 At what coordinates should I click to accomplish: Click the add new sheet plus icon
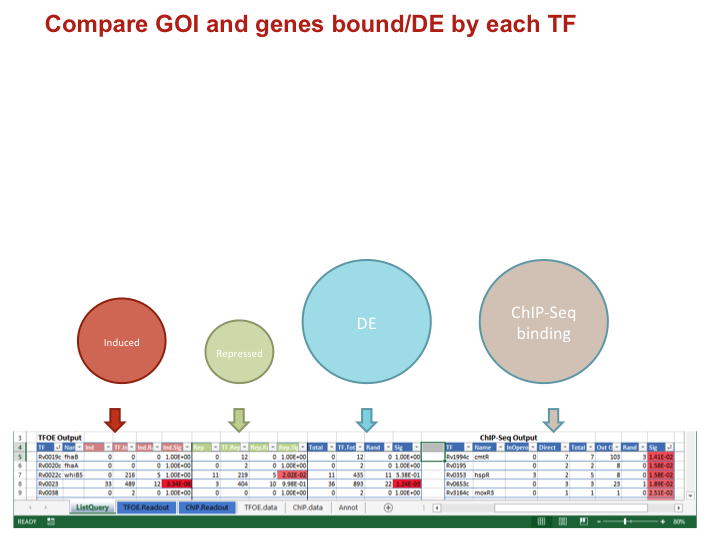click(x=388, y=508)
